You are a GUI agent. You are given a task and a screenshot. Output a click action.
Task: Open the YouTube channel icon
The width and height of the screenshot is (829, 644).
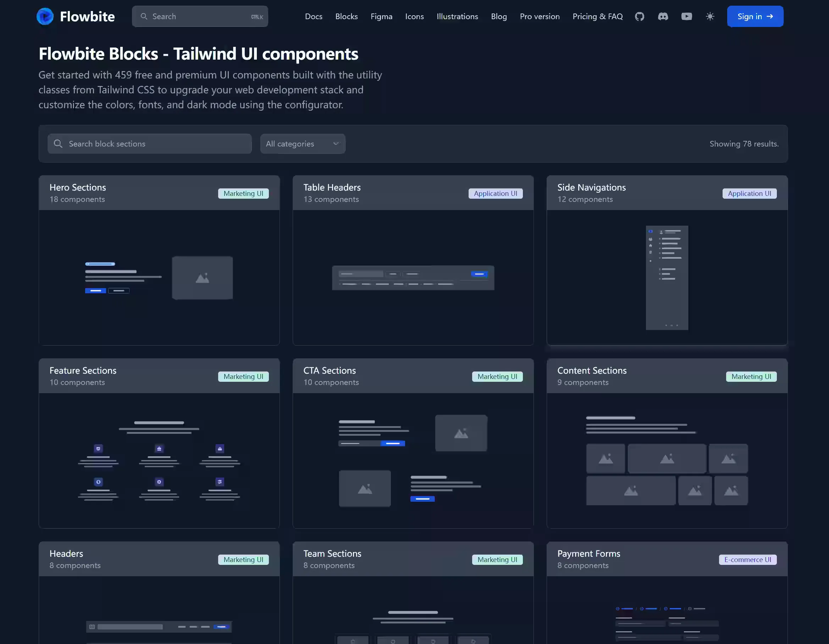(686, 16)
